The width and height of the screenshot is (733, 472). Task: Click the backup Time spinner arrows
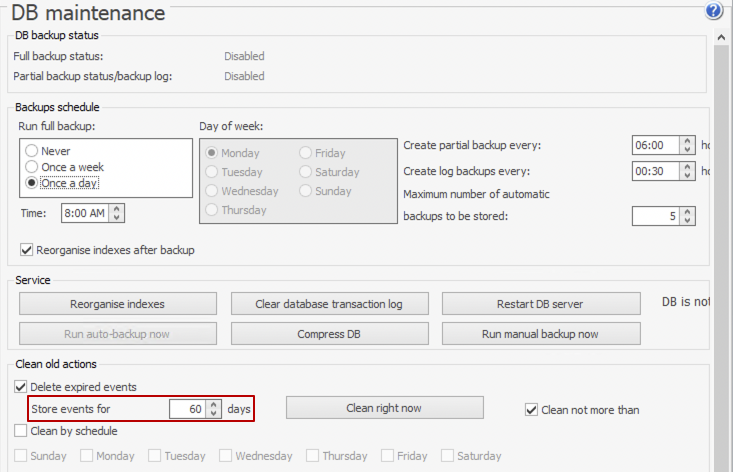tap(117, 213)
